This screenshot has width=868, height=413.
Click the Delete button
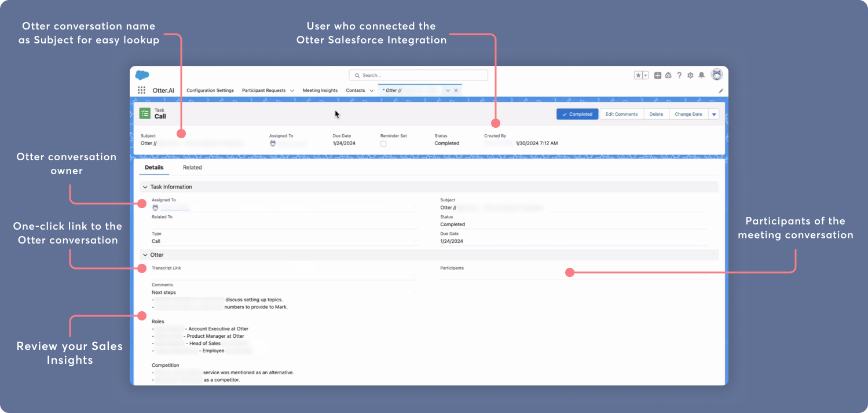point(656,115)
